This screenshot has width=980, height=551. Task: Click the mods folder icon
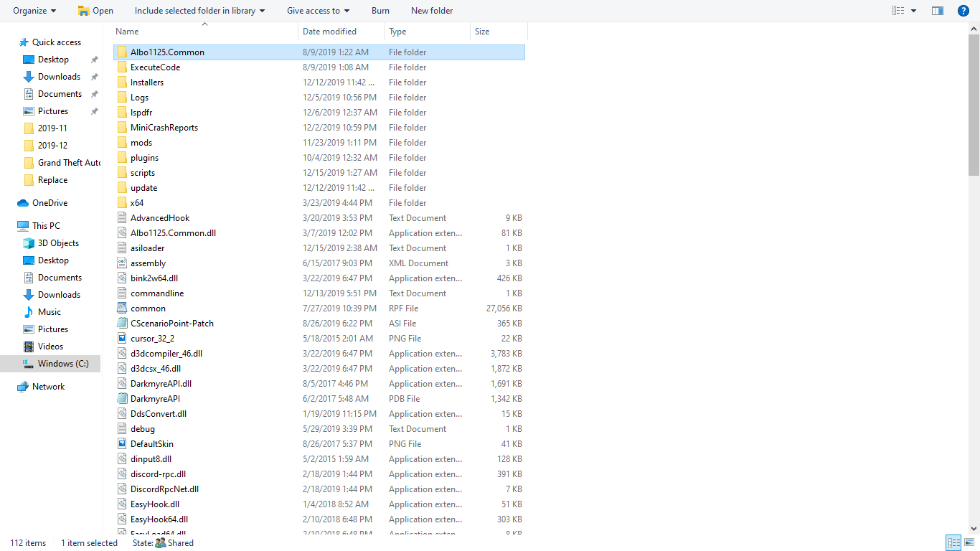click(x=122, y=143)
